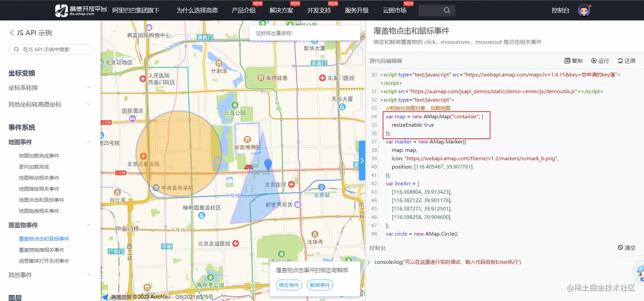This screenshot has width=644, height=301.
Task: Click the 国宾酒店 hotel icon
Action: tap(132, 118)
